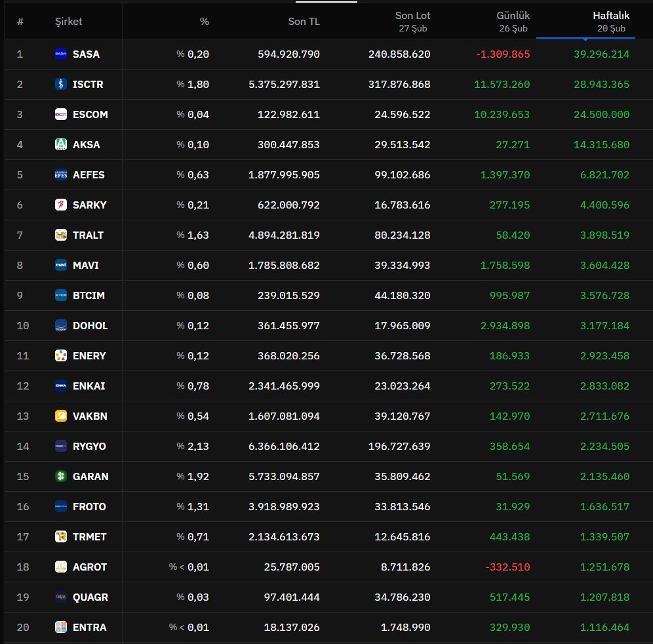Open the SASA ticker link
This screenshot has height=644, width=653.
[x=86, y=54]
